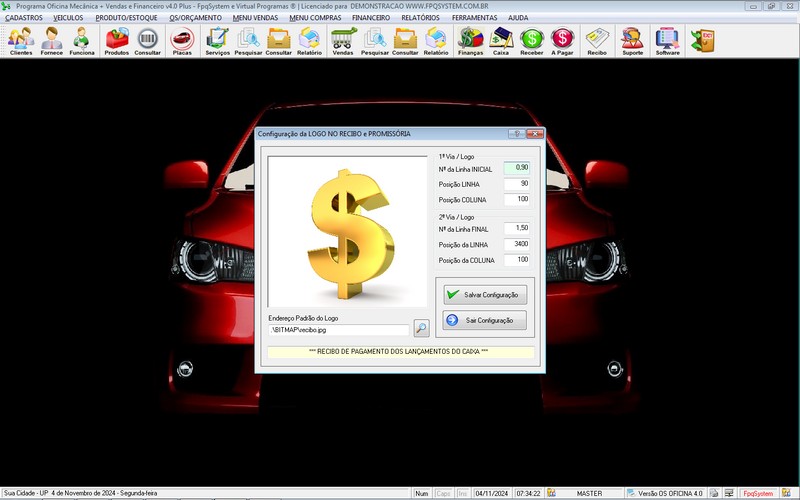
Task: Open the Suporte toolbar icon
Action: click(632, 40)
